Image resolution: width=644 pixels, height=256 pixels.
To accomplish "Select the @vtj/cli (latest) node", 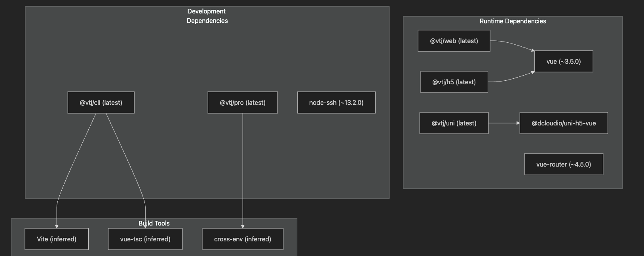I will click(x=101, y=102).
